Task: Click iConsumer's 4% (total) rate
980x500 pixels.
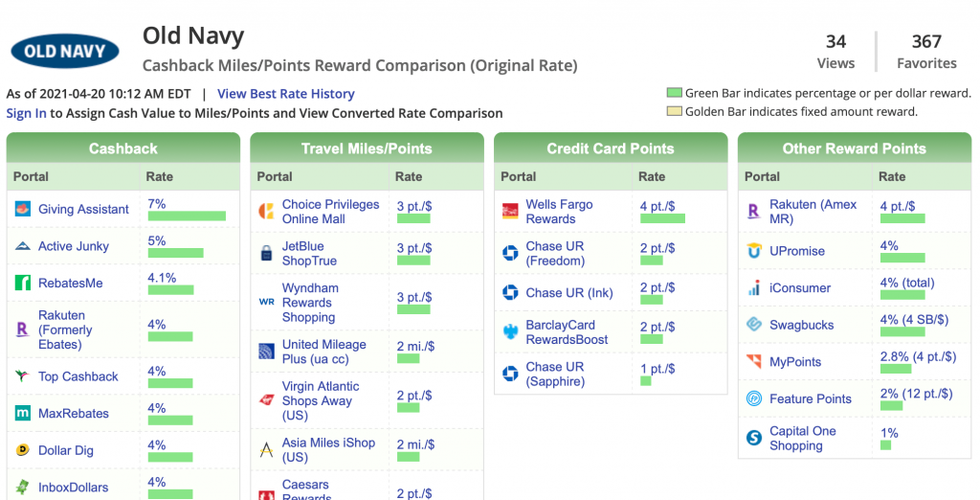Action: pos(907,283)
